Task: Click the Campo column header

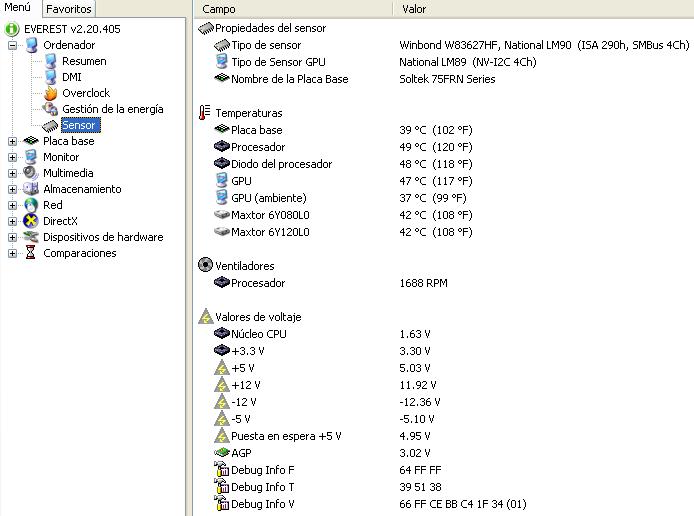Action: click(x=293, y=9)
